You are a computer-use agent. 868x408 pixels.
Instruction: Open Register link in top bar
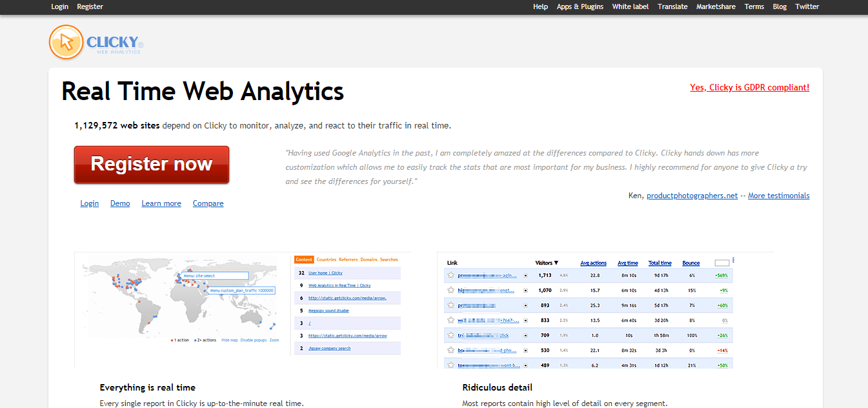pos(90,6)
